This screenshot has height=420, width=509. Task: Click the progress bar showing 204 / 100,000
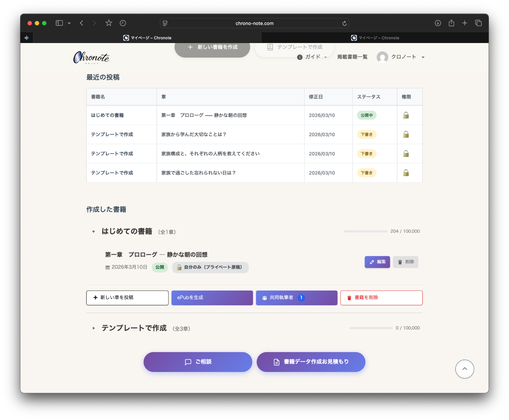click(x=365, y=231)
